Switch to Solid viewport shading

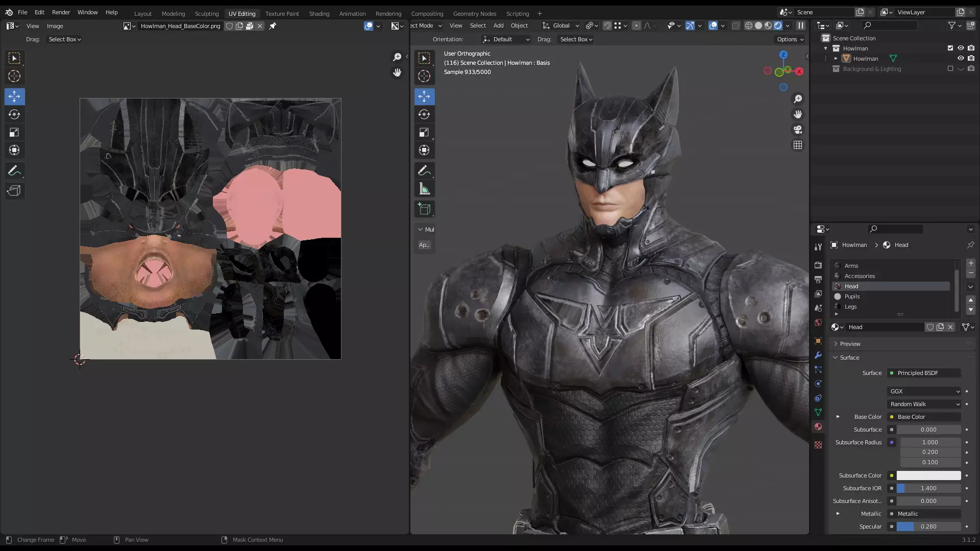(x=758, y=26)
